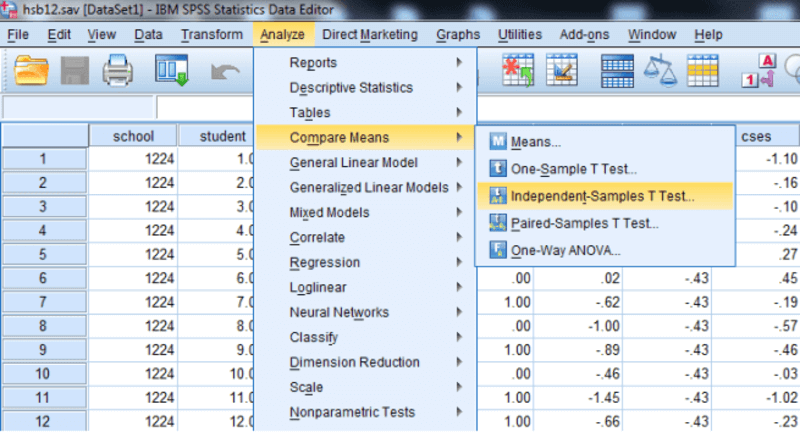The width and height of the screenshot is (800, 432).
Task: Click cell -1.45 in row 11
Action: pyautogui.click(x=578, y=397)
